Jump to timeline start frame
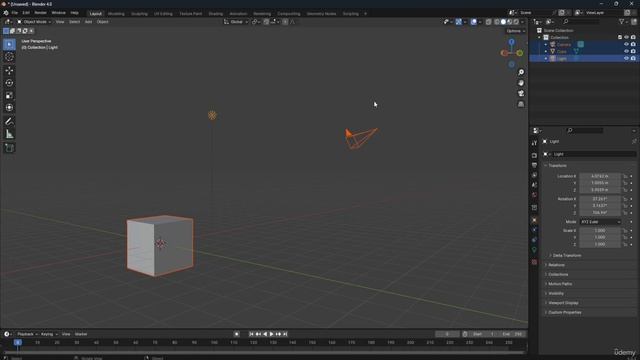This screenshot has width=640, height=360. tap(251, 334)
